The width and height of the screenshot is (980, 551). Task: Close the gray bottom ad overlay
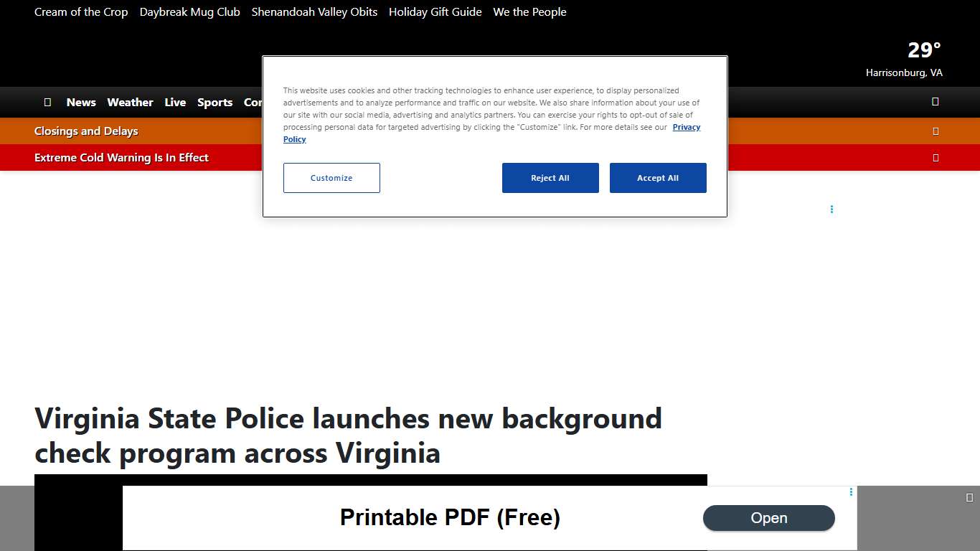[969, 496]
